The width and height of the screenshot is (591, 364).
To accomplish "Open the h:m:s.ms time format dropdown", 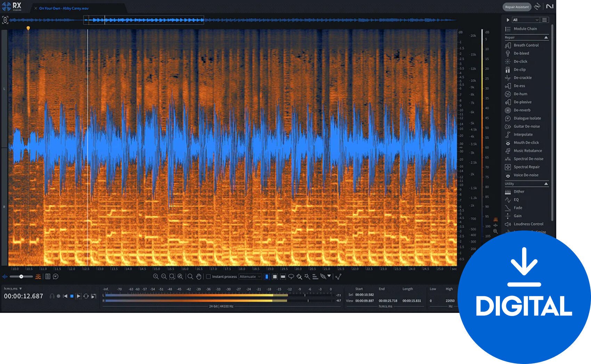I will pyautogui.click(x=13, y=289).
